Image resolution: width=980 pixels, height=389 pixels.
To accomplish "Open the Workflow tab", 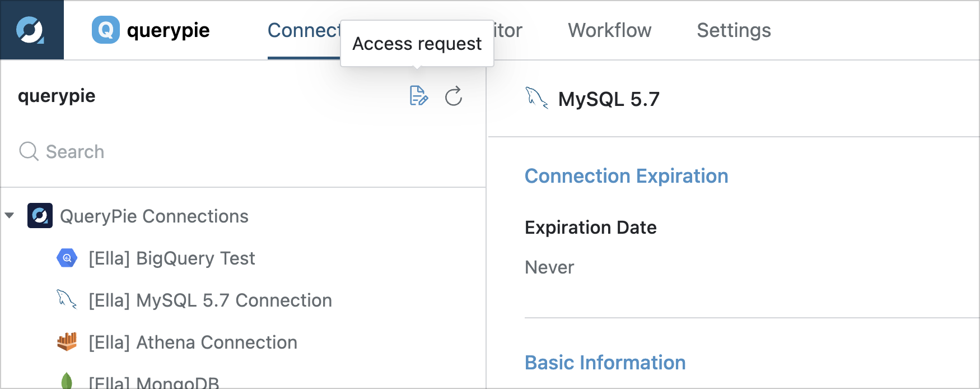I will pos(610,30).
